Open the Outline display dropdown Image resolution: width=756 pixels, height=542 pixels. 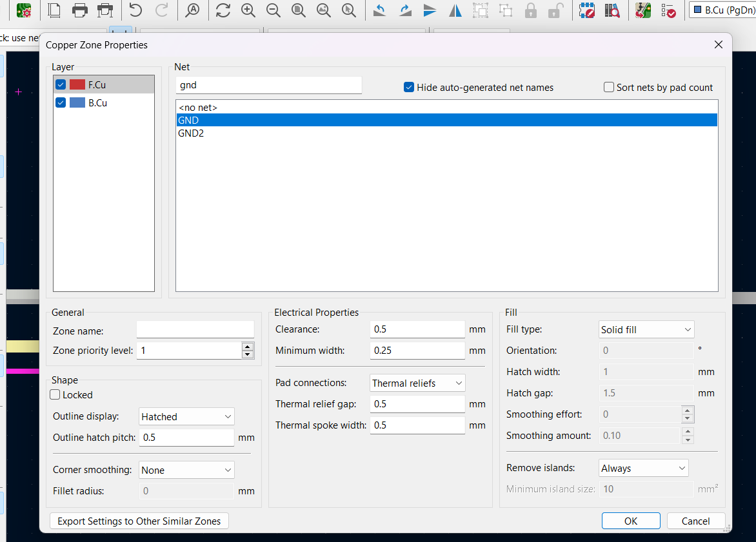click(x=186, y=417)
